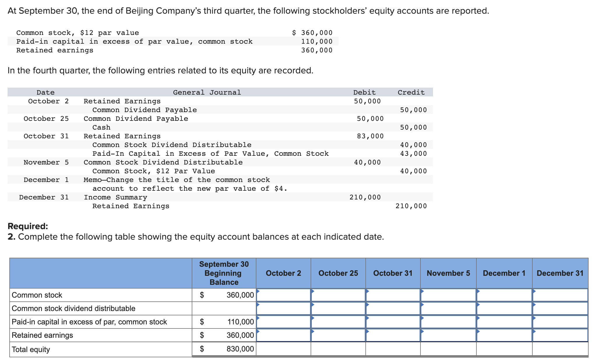Select dividend distributable cell for October 2

pyautogui.click(x=284, y=308)
